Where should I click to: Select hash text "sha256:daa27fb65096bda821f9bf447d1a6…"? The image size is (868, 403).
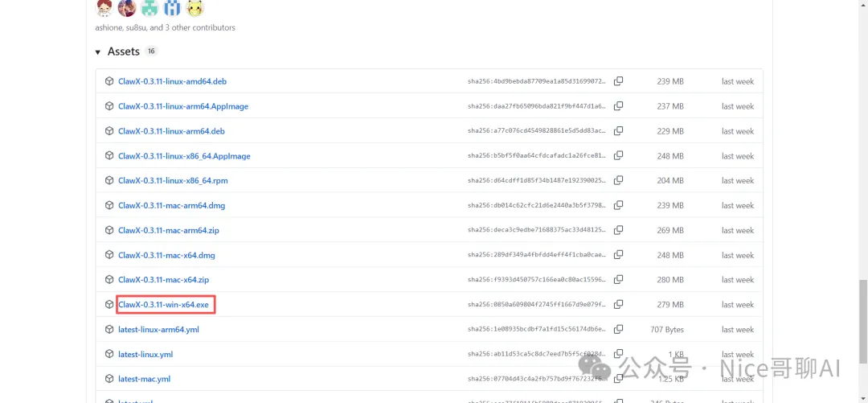click(x=537, y=106)
